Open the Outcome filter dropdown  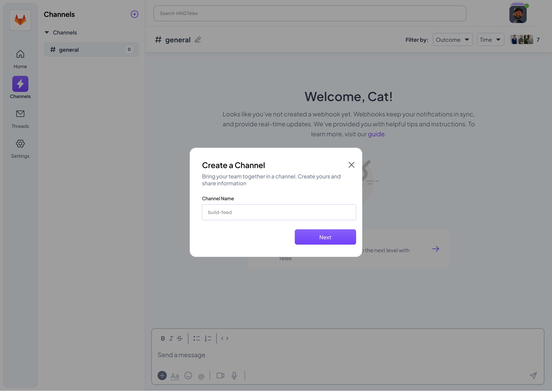[x=452, y=40]
